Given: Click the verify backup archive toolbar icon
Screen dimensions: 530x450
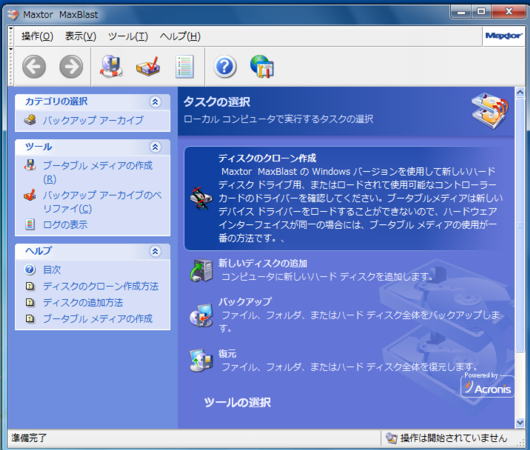Looking at the screenshot, I should 148,66.
